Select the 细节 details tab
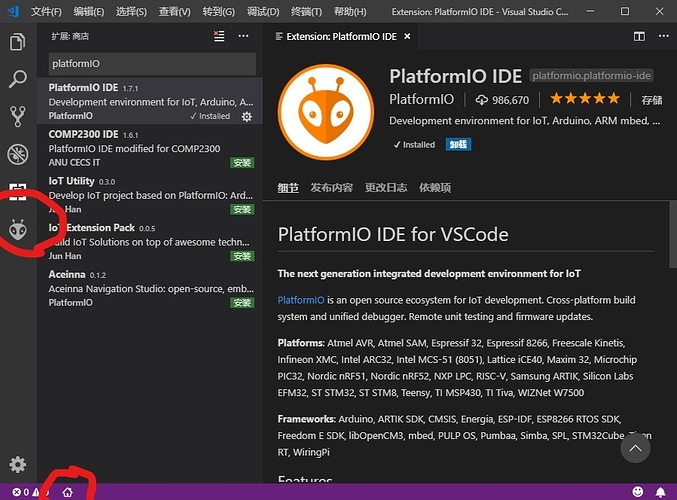 [x=288, y=187]
